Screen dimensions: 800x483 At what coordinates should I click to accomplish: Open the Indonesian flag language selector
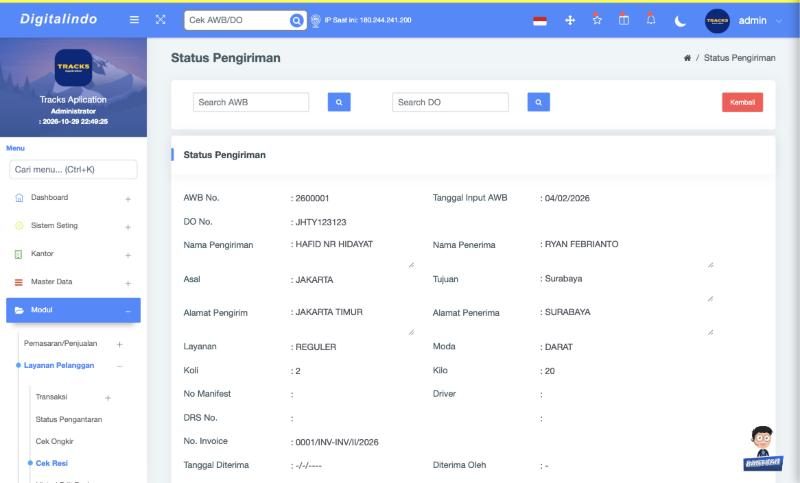[540, 21]
